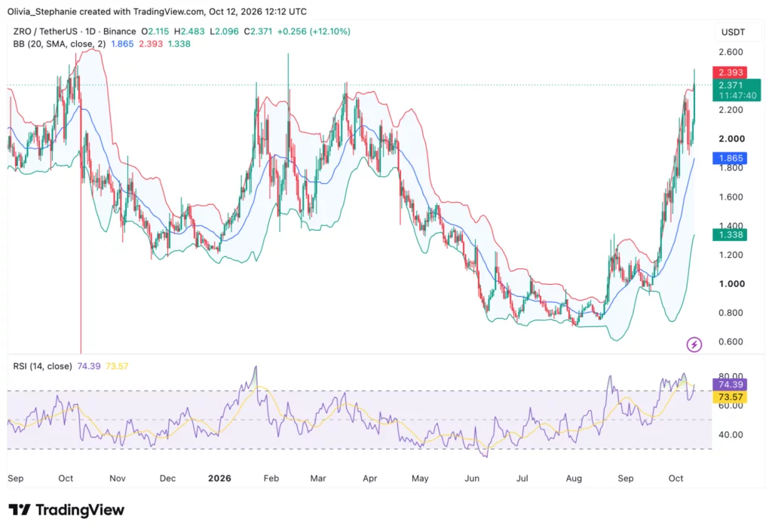Viewport: 772px width, 532px height.
Task: Click the 2026 year marker on time axis
Action: coord(219,478)
